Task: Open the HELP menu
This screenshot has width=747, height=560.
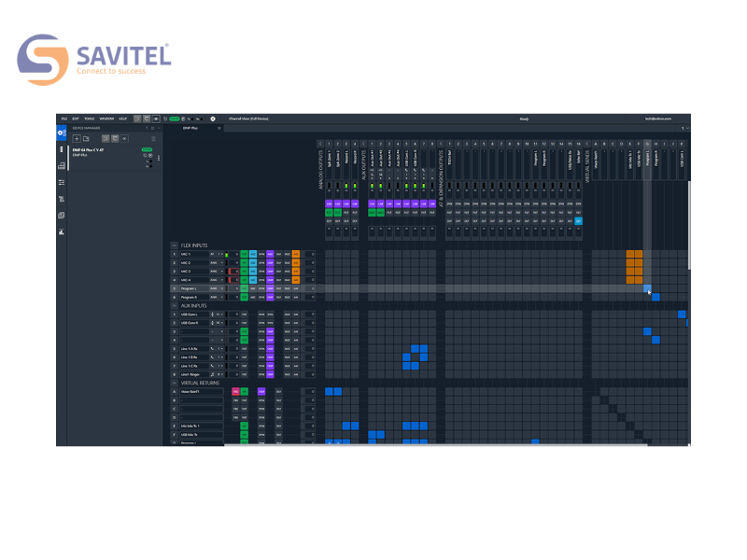Action: (122, 119)
